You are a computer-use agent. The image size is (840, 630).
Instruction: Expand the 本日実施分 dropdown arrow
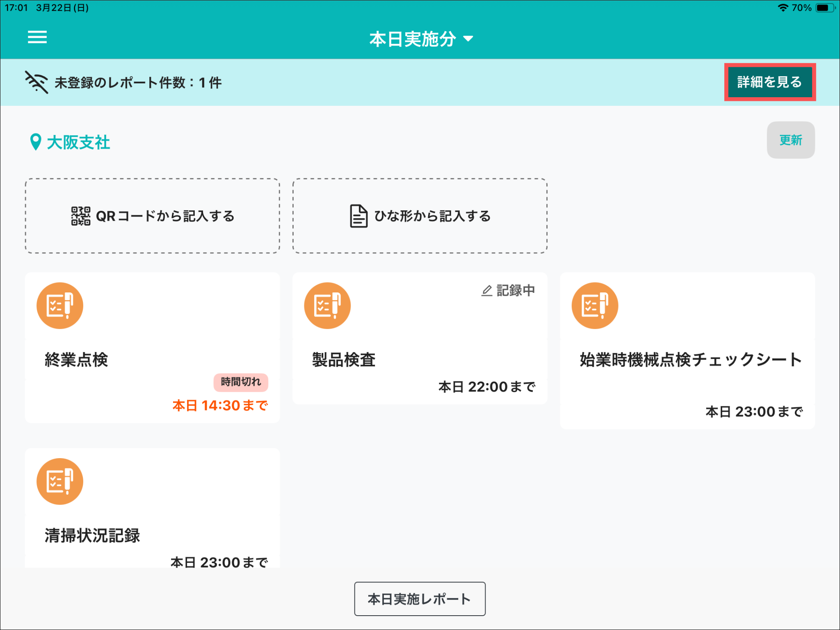pos(468,39)
